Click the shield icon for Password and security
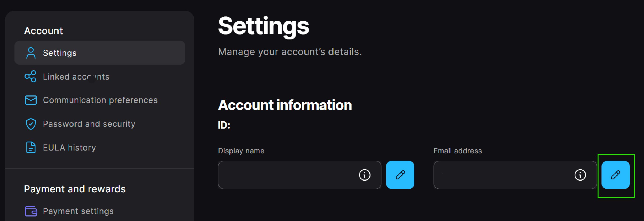 point(31,124)
